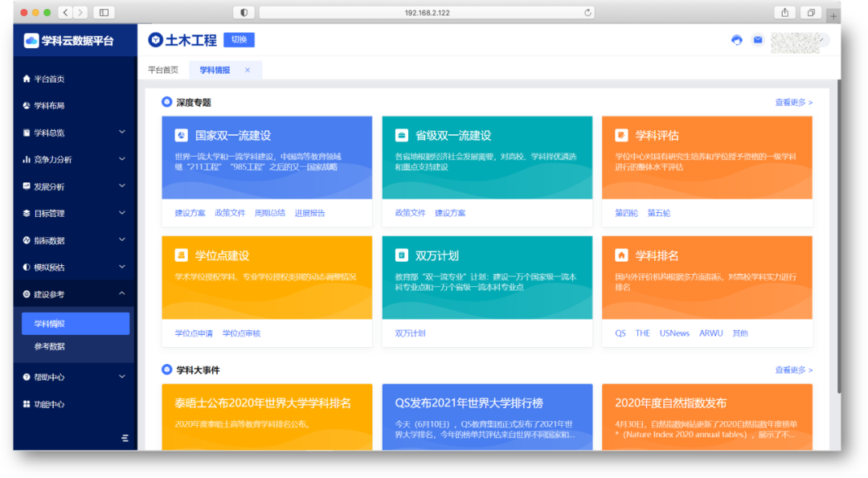Open 功能中心 from the sidebar icon
Image resolution: width=868 pixels, height=478 pixels.
(x=28, y=402)
